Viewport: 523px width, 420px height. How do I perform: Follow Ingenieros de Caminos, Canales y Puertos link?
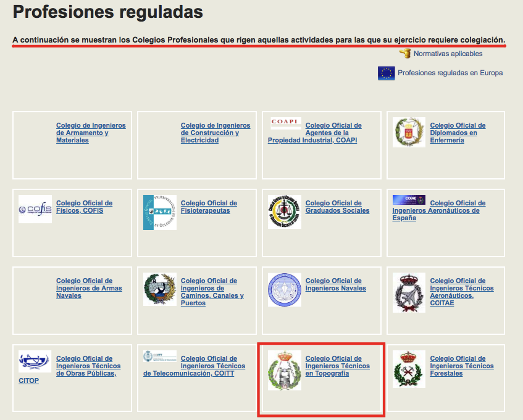coord(212,292)
